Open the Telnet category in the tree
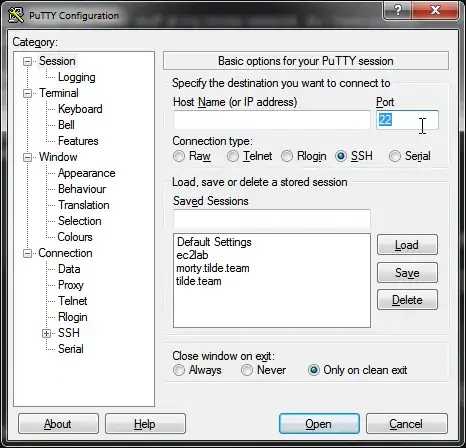This screenshot has width=466, height=448. 72,301
